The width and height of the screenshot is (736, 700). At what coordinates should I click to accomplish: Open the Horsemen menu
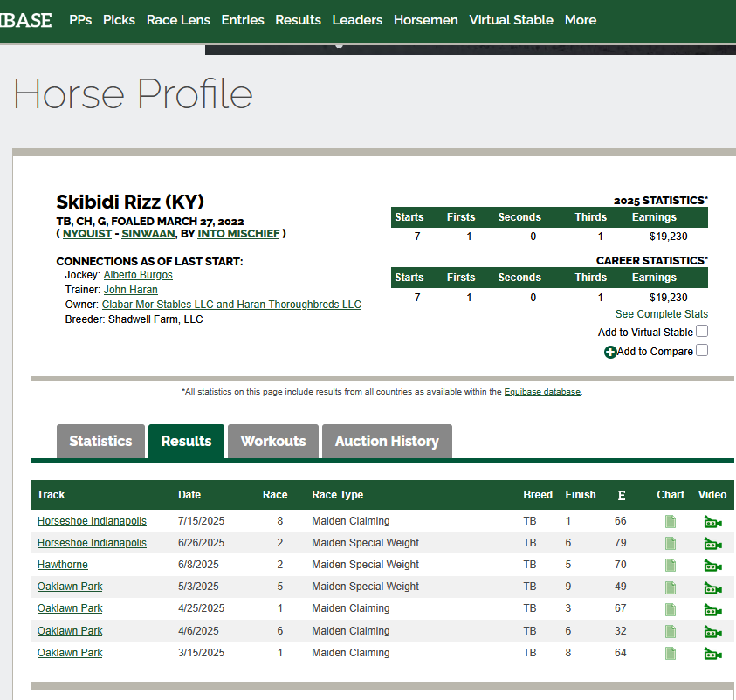click(426, 20)
